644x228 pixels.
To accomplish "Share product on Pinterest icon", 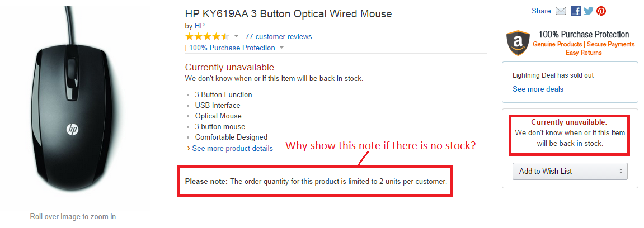I will coord(601,11).
